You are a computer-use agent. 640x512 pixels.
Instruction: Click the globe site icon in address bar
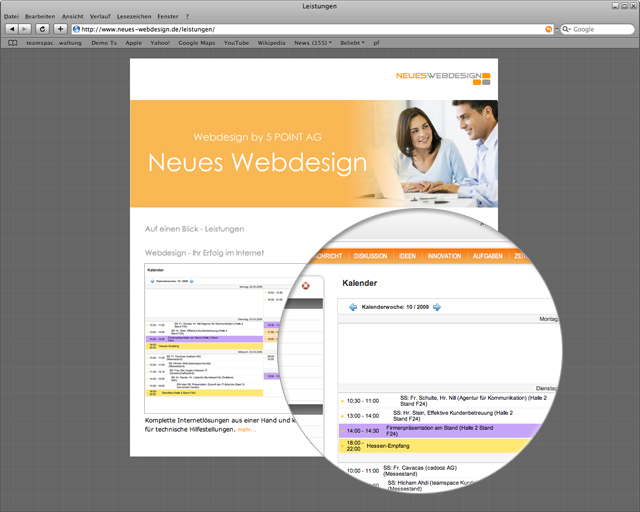click(x=76, y=29)
